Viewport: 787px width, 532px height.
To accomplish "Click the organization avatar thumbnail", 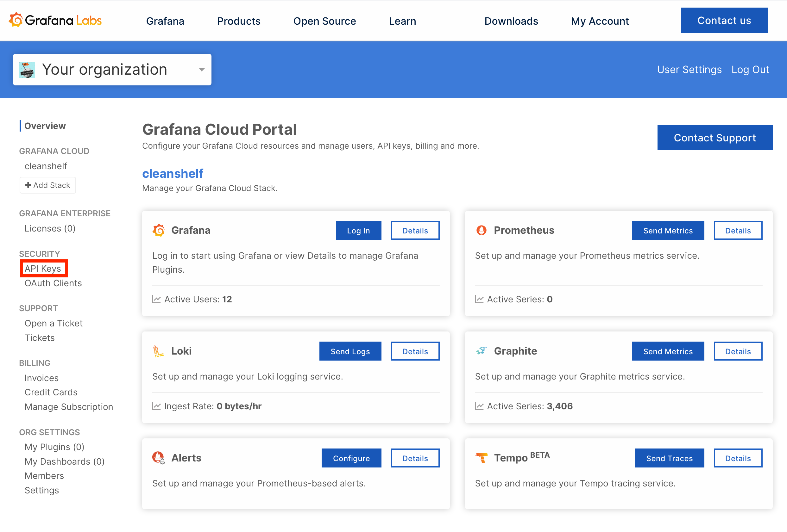I will click(27, 70).
